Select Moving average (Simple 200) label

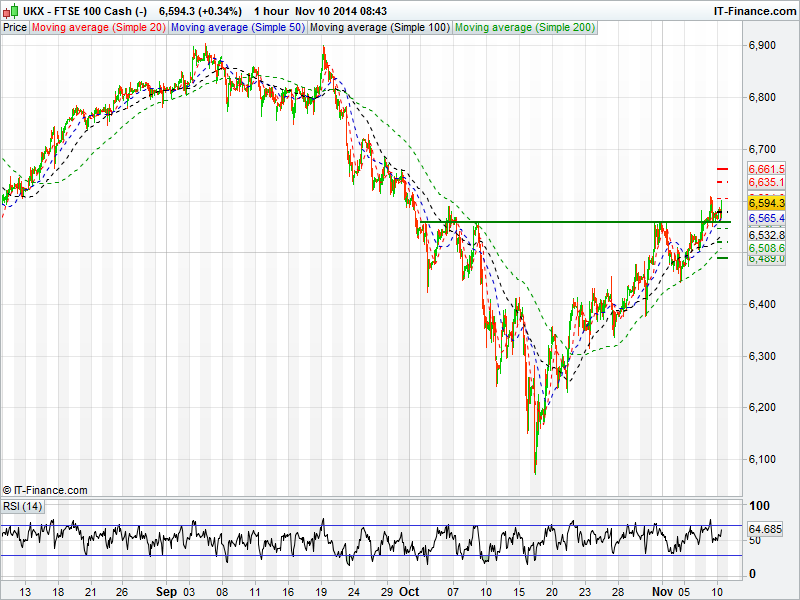tap(525, 28)
